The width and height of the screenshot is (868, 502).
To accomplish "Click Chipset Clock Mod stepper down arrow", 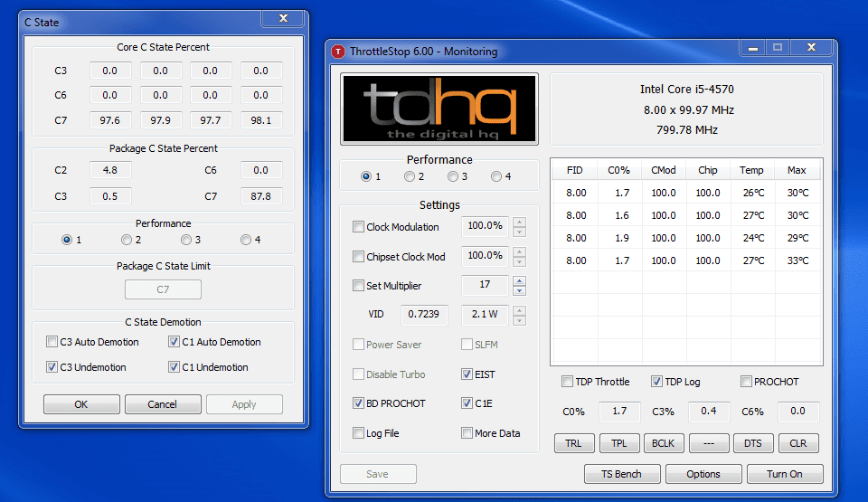I will point(519,261).
